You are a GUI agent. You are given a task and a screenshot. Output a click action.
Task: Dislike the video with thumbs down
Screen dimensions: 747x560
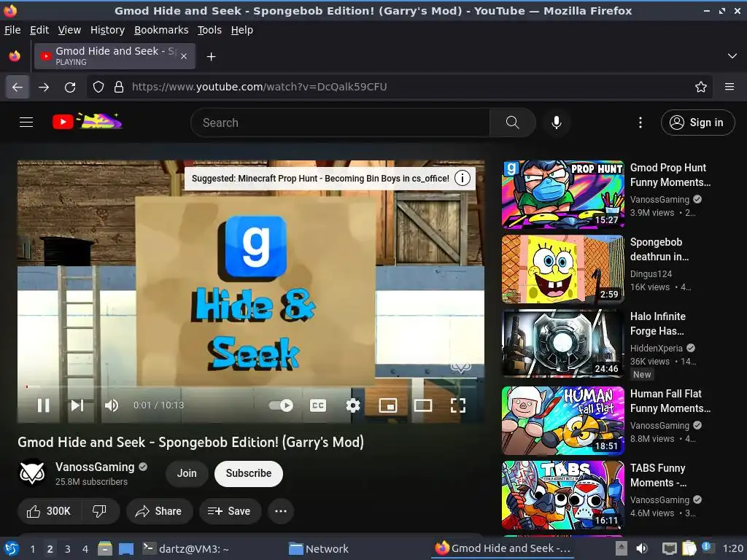click(99, 511)
